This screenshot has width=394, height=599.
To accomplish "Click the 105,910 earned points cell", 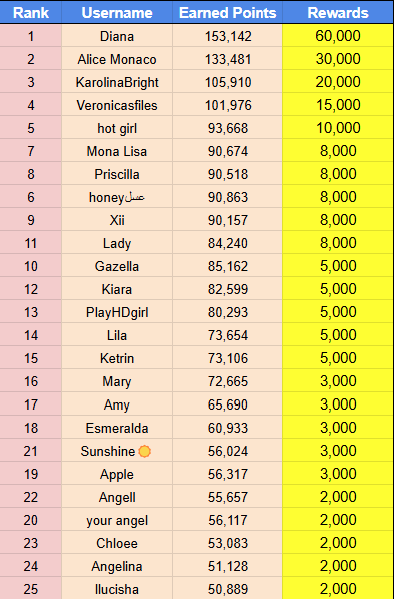I will pos(228,82).
